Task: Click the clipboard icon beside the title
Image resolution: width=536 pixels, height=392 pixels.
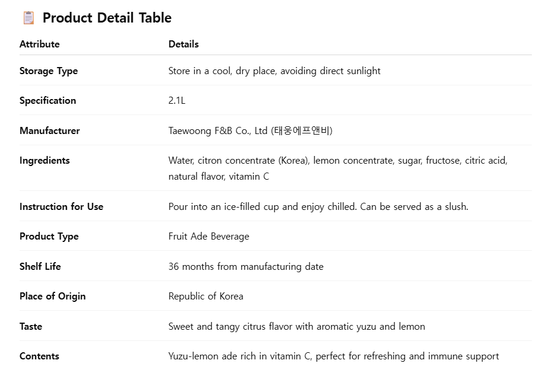Action: pos(28,18)
